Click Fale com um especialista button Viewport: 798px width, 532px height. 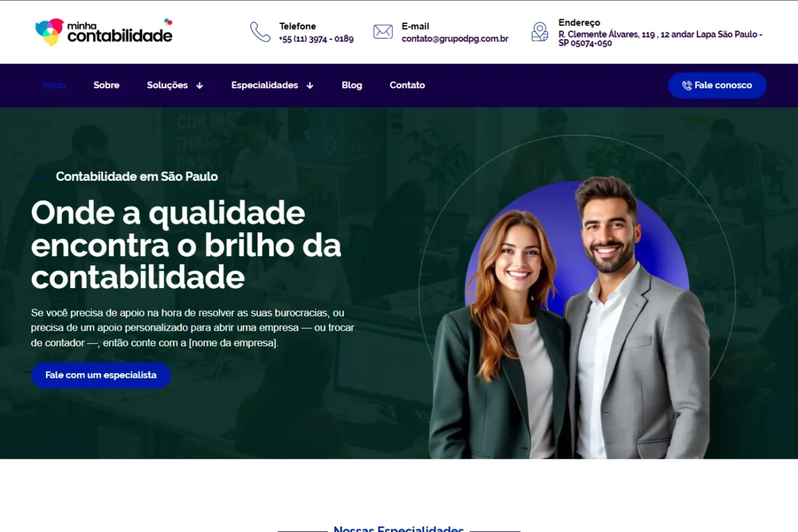(x=101, y=375)
